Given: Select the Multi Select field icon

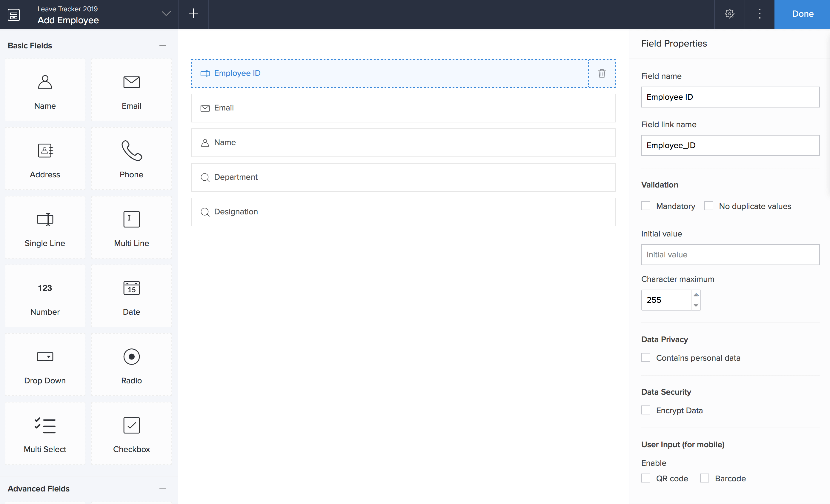Looking at the screenshot, I should click(45, 425).
